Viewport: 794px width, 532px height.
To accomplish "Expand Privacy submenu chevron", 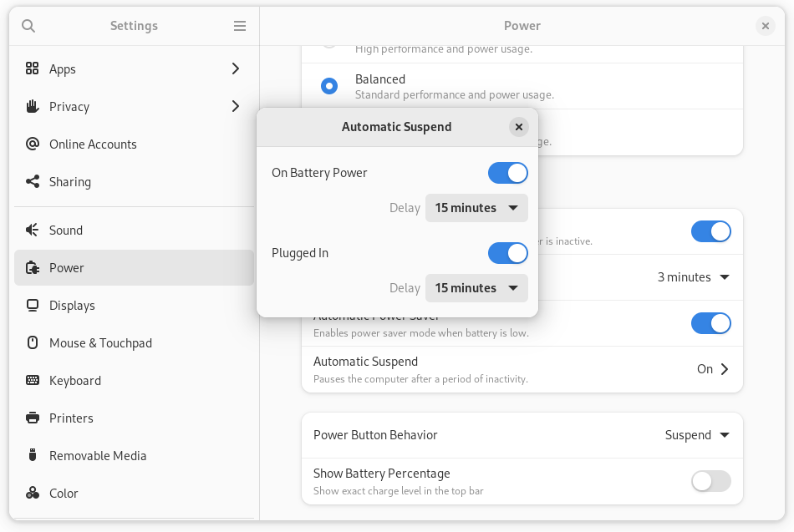I will [x=236, y=106].
